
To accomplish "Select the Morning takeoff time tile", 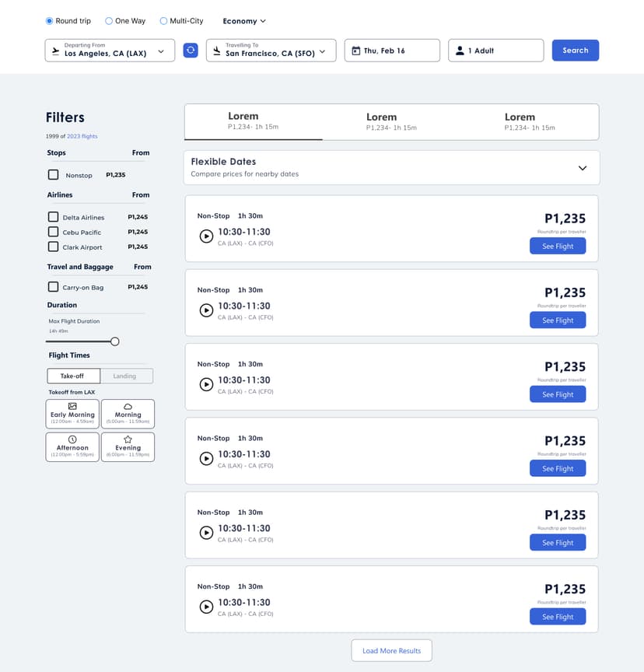I will coord(128,414).
